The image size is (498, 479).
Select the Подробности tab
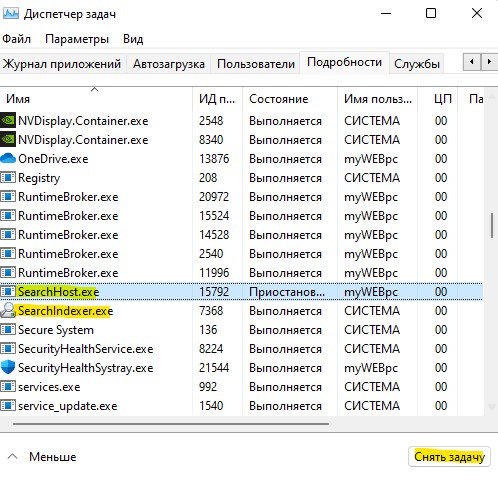[x=344, y=62]
